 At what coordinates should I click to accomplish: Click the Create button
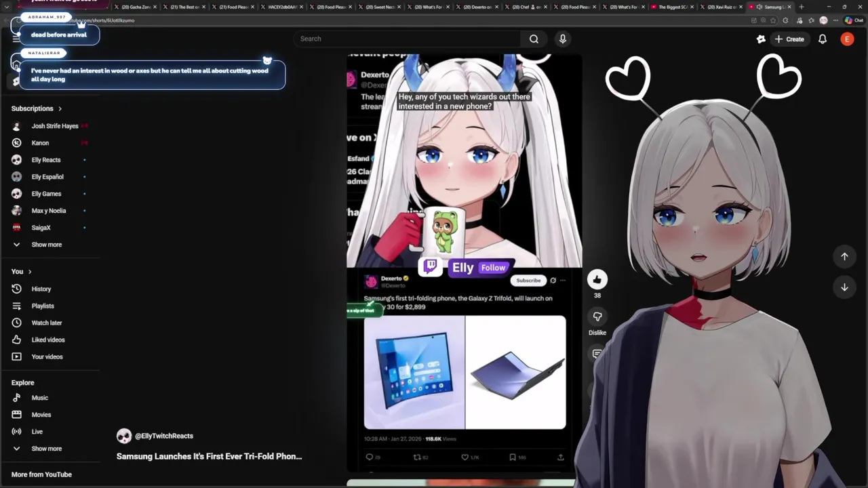pyautogui.click(x=789, y=39)
